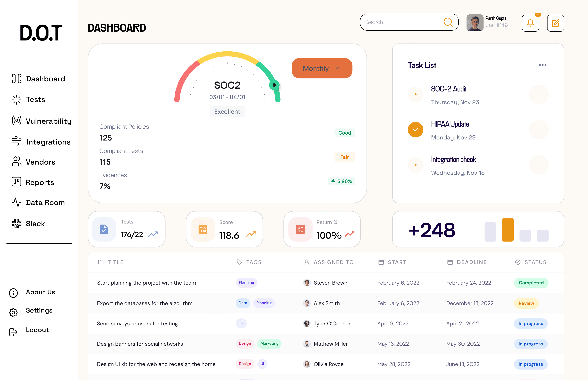Open the Task List overflow menu
Screen dimensions: 588x380
point(542,65)
